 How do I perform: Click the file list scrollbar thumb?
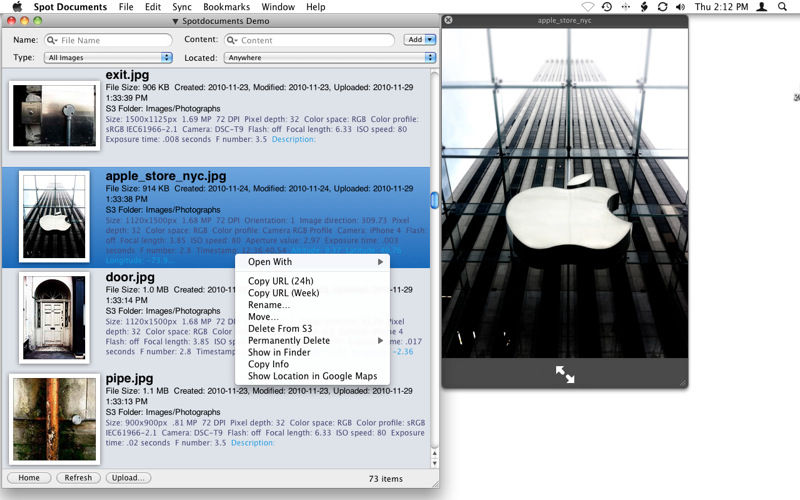434,200
